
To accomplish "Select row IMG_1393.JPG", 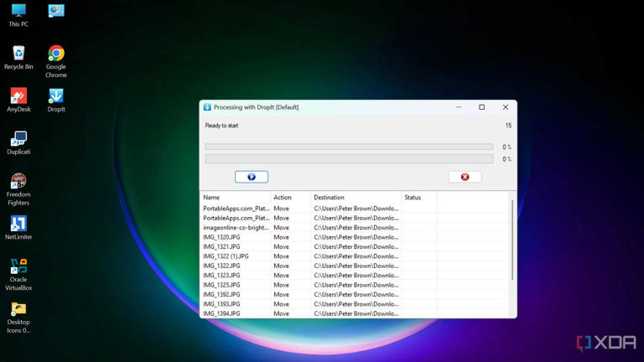I will (x=355, y=304).
